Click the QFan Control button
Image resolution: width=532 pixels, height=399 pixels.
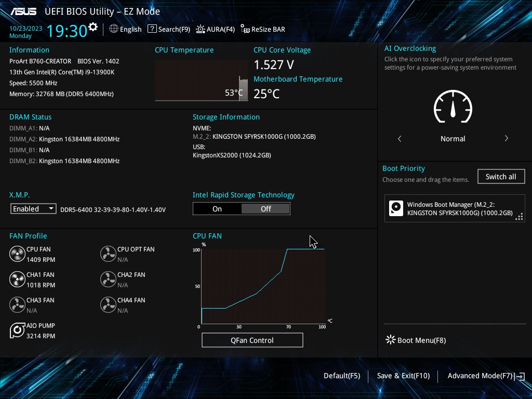252,340
